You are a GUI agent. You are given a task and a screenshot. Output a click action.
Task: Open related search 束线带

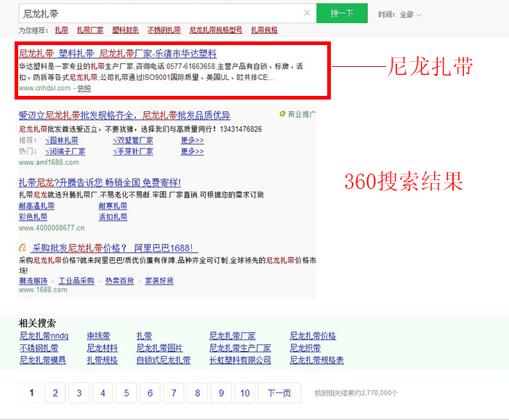click(98, 336)
